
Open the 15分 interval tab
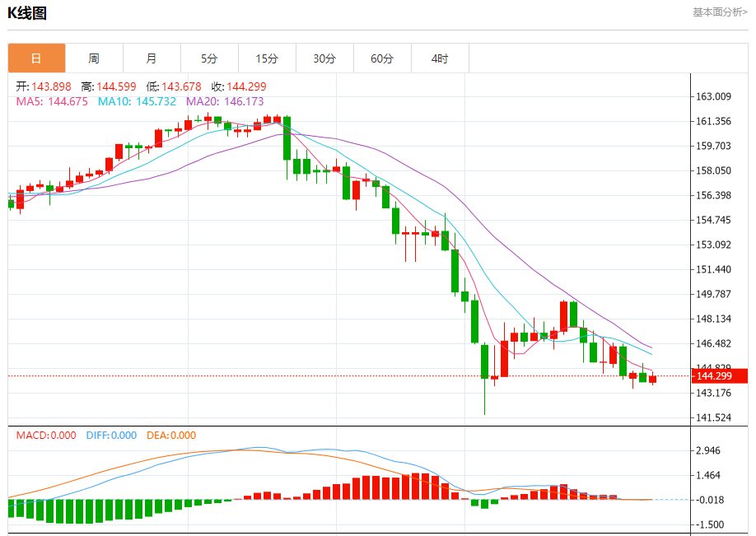click(x=267, y=58)
